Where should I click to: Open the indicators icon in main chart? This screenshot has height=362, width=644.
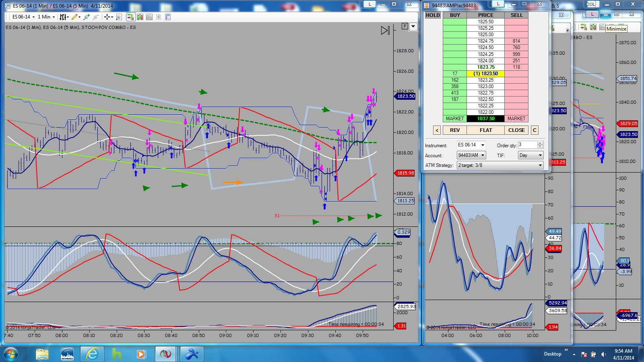click(149, 17)
